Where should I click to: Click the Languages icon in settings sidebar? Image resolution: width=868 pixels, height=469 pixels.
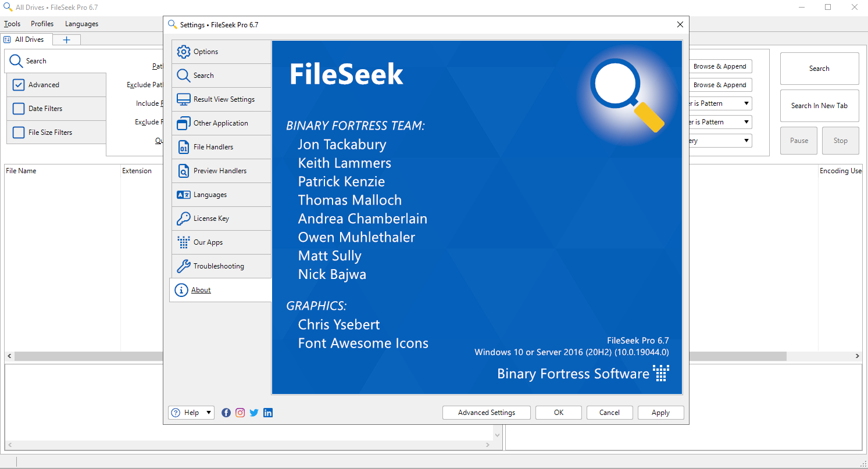(x=184, y=195)
